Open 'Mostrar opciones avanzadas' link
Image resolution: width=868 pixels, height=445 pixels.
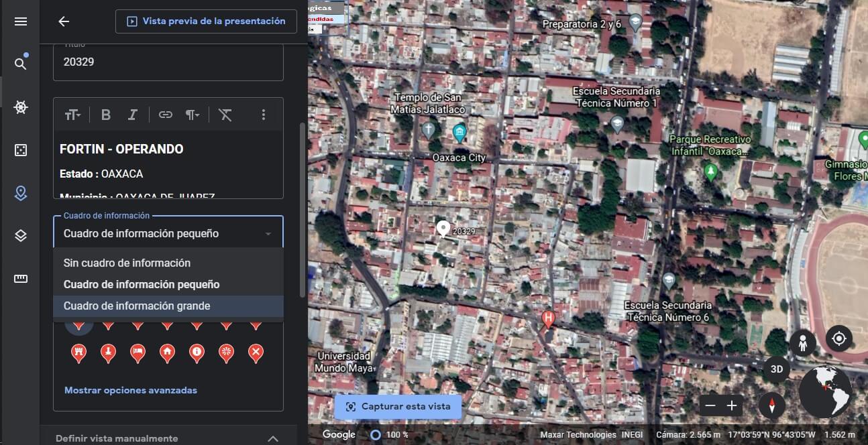pyautogui.click(x=131, y=390)
